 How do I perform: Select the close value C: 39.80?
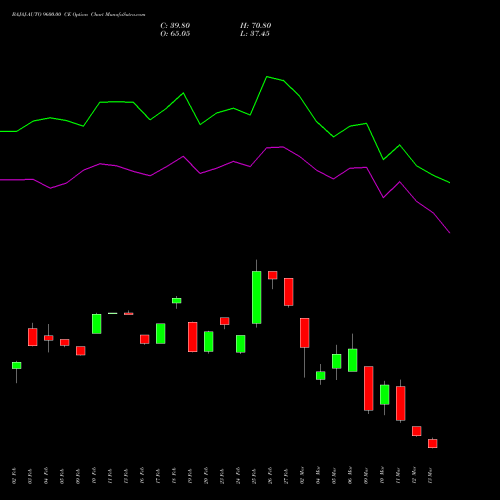tap(175, 26)
